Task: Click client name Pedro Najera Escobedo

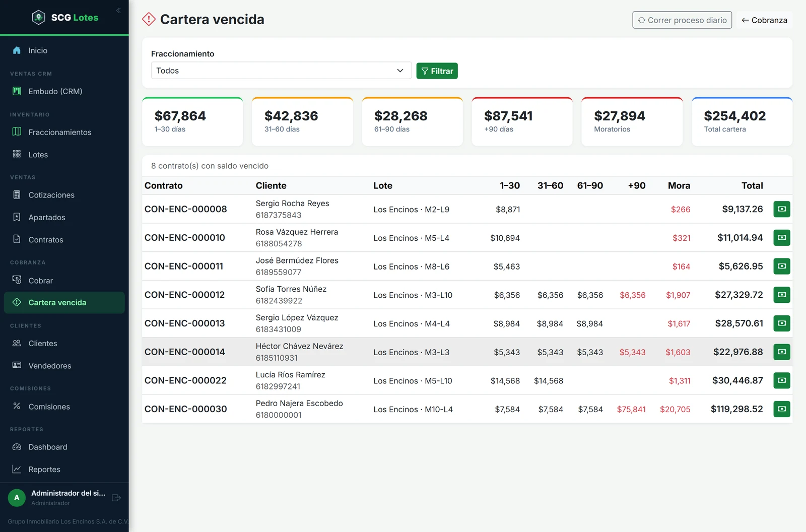Action: 299,403
